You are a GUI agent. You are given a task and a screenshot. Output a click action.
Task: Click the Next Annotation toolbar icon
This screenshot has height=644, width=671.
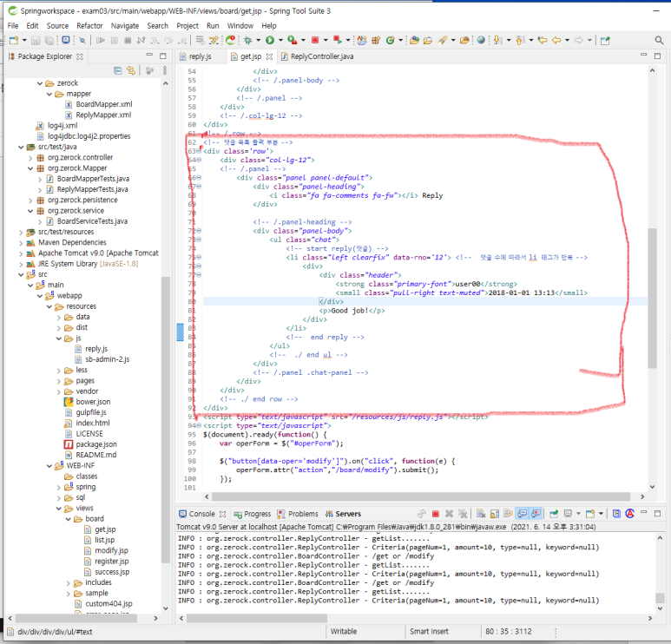(x=497, y=40)
